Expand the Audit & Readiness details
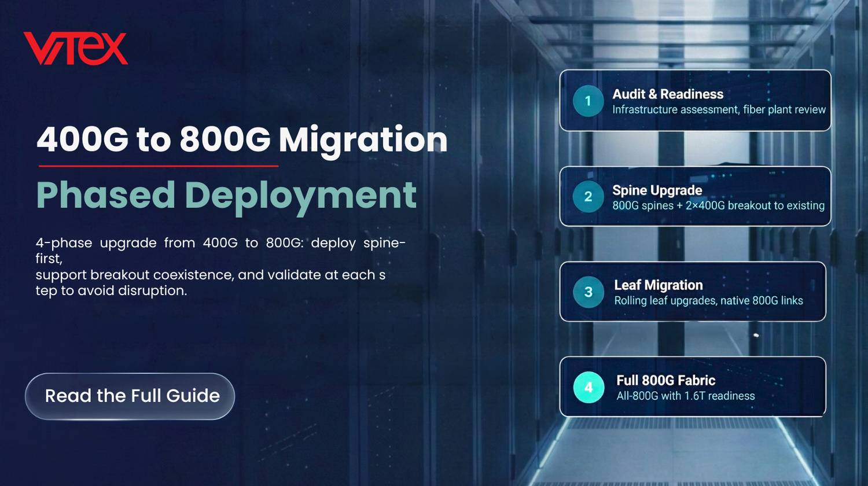This screenshot has width=868, height=486. coord(719,109)
